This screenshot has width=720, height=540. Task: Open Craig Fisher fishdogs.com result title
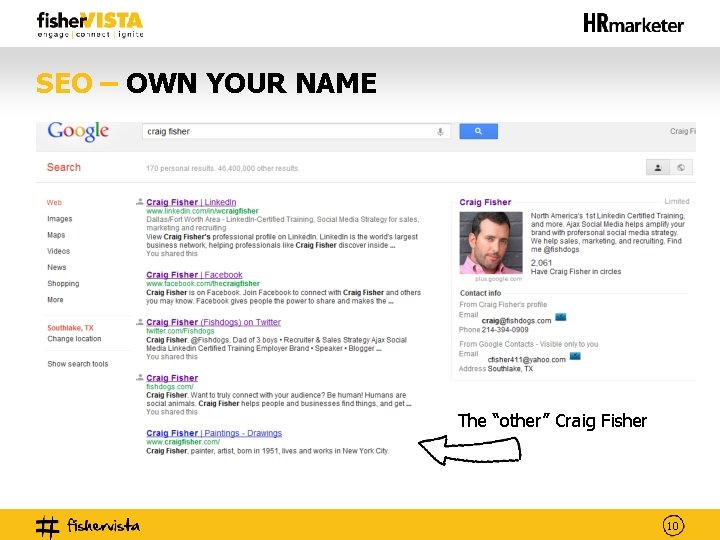(172, 378)
